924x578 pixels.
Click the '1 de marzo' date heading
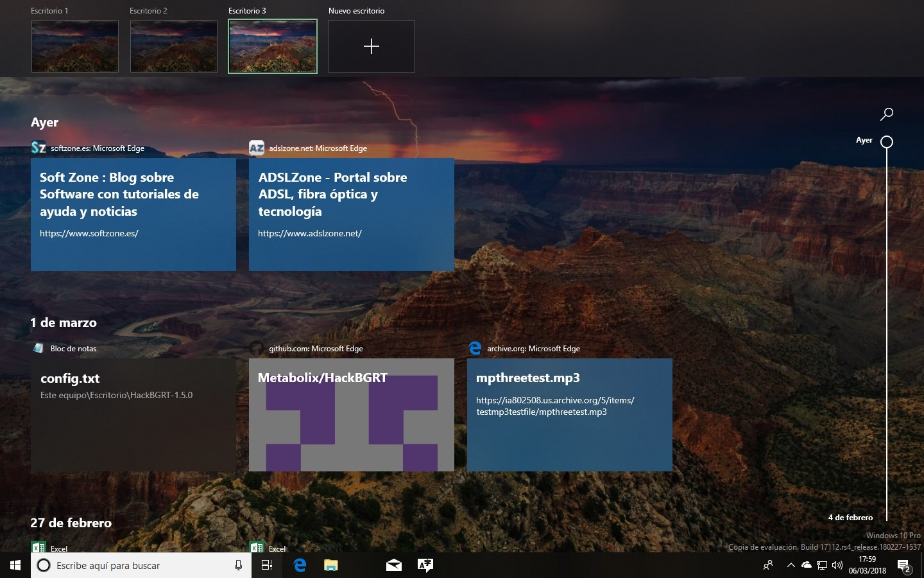[x=64, y=322]
